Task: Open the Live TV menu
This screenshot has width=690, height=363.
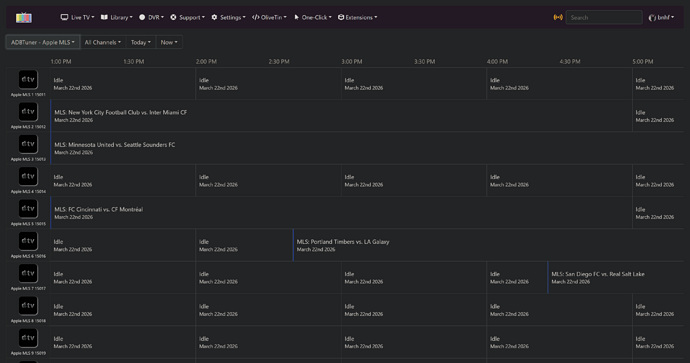Action: pyautogui.click(x=77, y=17)
